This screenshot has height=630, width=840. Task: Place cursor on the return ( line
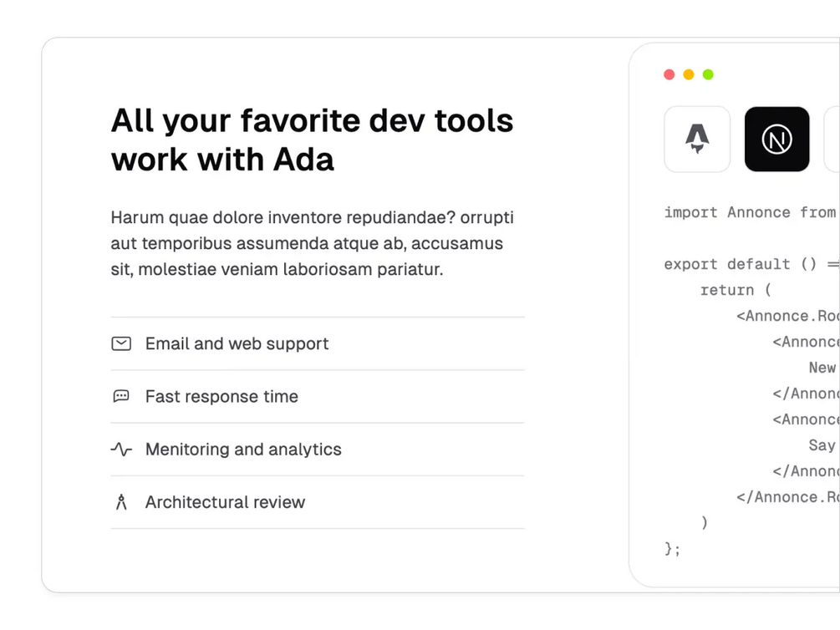click(736, 290)
